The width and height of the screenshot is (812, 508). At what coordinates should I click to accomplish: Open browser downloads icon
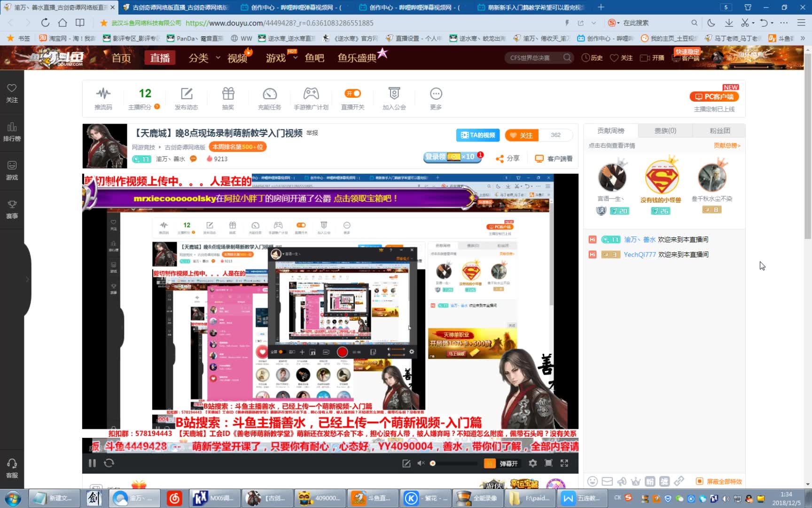729,23
